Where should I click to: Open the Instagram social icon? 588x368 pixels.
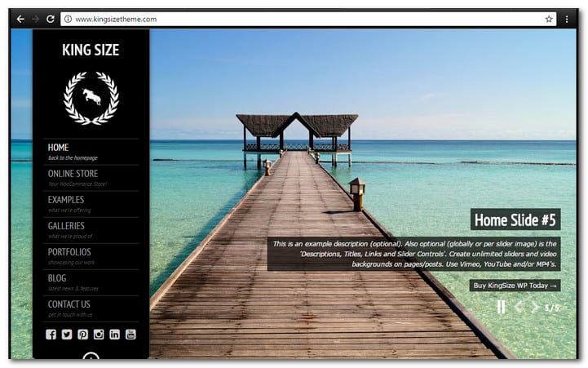coord(99,335)
